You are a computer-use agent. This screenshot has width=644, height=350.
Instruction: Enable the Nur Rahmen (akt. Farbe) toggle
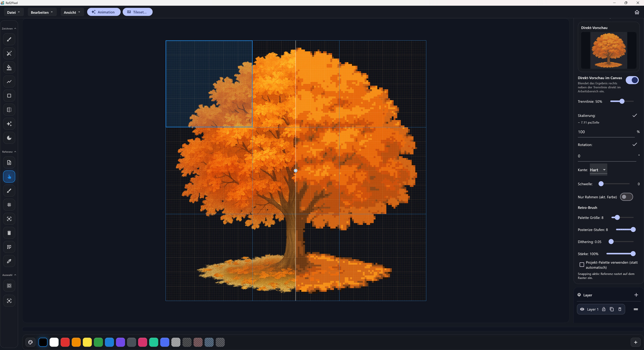[x=626, y=197]
